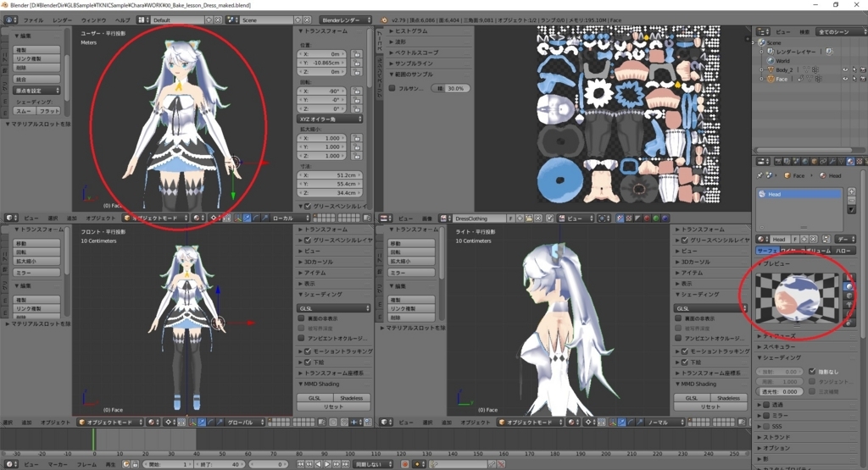Toggle 裏面の非表示 in bottom-left viewport panel
The width and height of the screenshot is (868, 470).
(302, 318)
